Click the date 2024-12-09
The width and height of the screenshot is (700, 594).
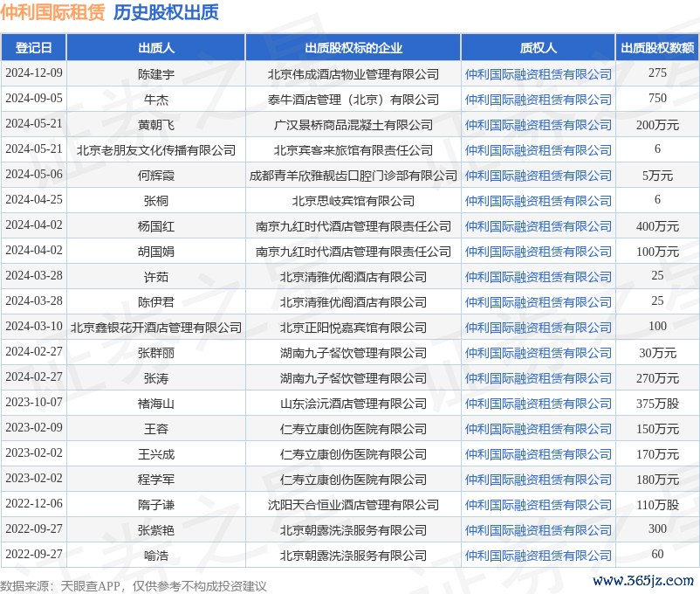tap(34, 73)
